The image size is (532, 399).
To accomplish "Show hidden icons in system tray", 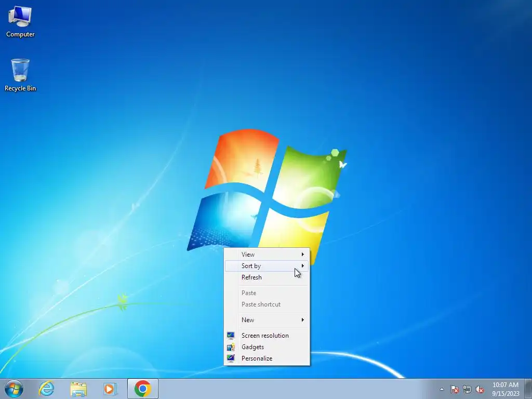I will (442, 389).
